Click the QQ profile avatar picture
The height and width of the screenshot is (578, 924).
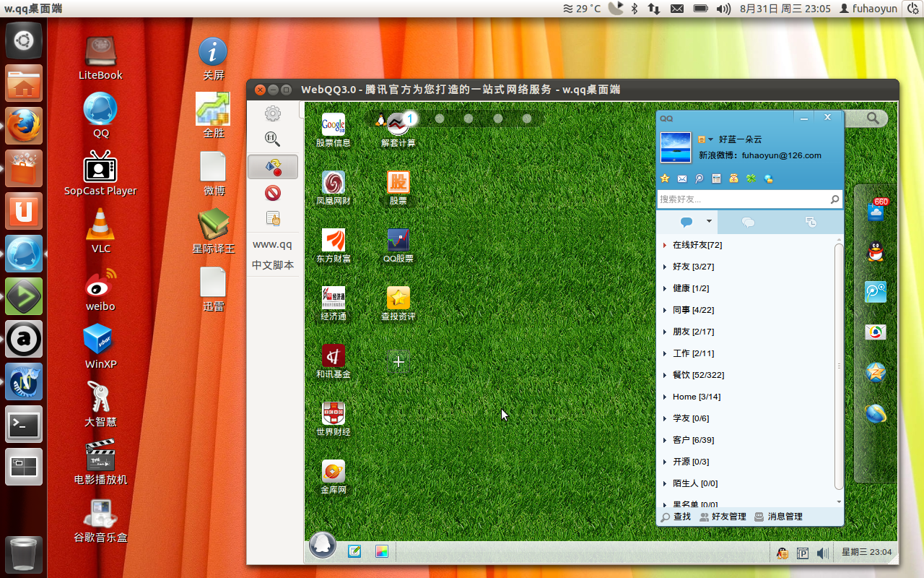pyautogui.click(x=675, y=148)
